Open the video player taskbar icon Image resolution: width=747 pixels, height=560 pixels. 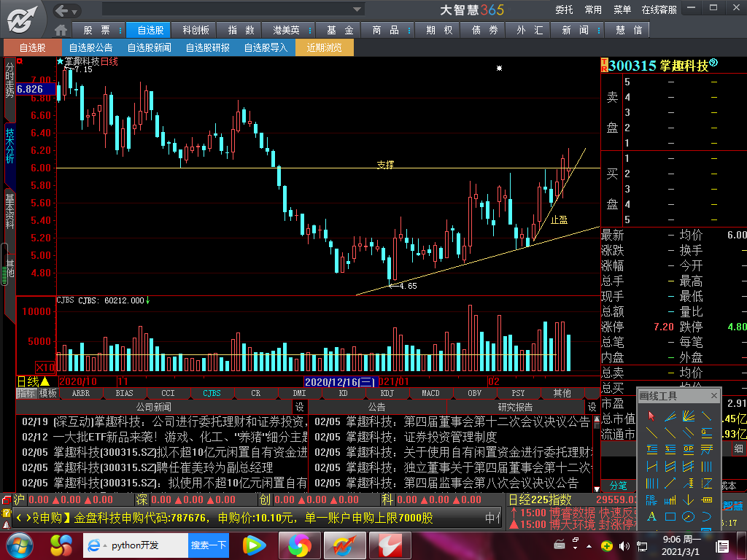tap(255, 545)
